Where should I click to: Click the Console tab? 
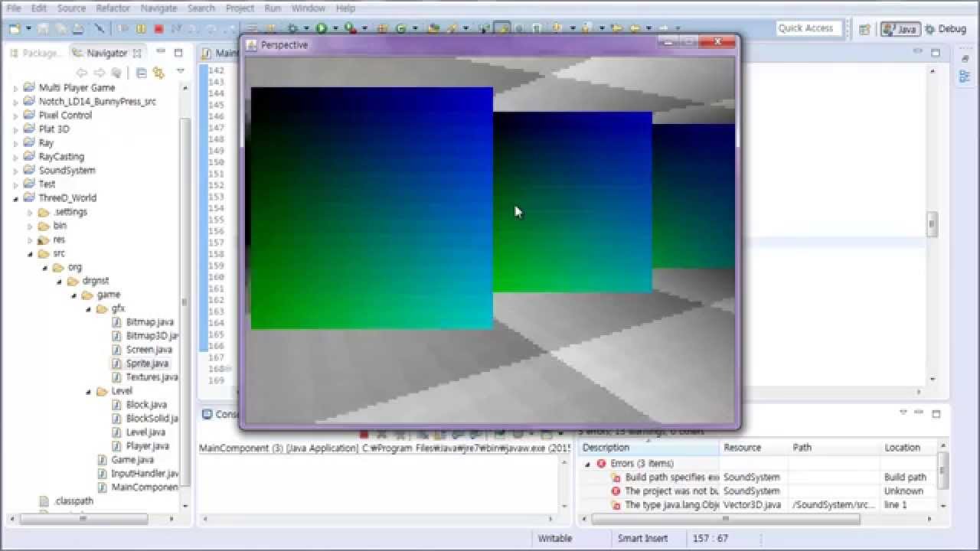click(220, 414)
